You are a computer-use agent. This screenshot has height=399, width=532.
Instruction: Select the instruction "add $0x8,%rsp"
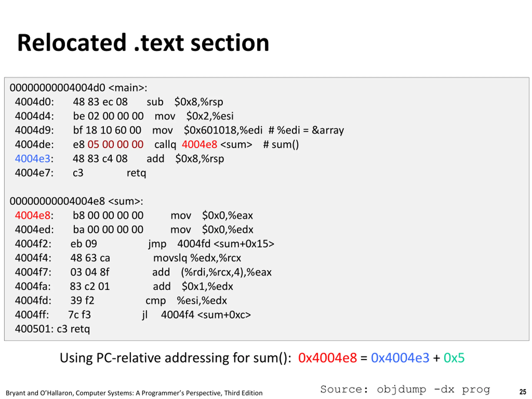(185, 159)
